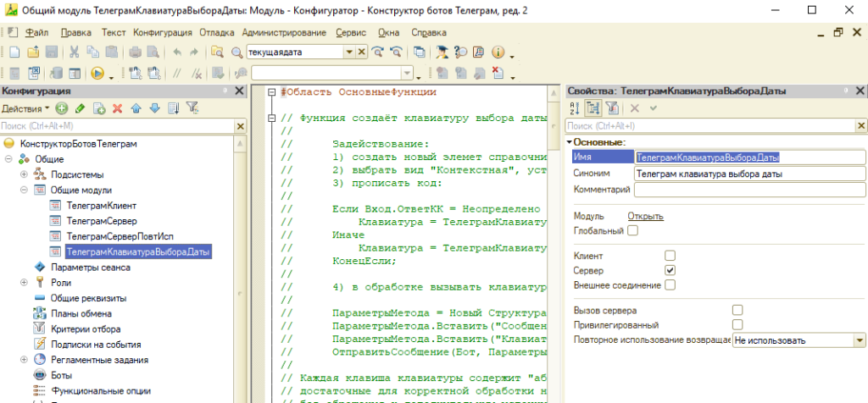Click the yellow info icon
The image size is (868, 403).
click(497, 52)
